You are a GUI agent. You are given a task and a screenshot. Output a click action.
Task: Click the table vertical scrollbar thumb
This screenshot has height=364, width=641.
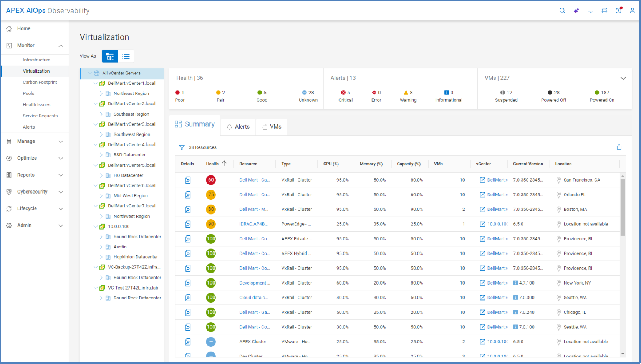click(623, 207)
